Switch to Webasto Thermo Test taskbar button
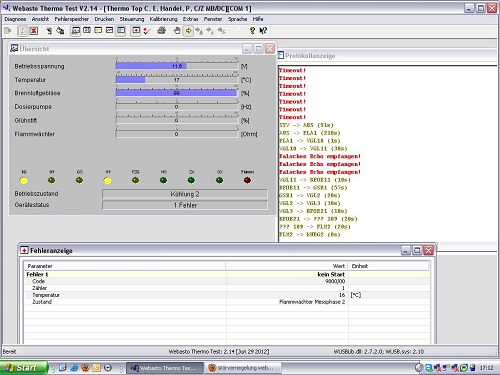This screenshot has height=375, width=500. [x=165, y=368]
